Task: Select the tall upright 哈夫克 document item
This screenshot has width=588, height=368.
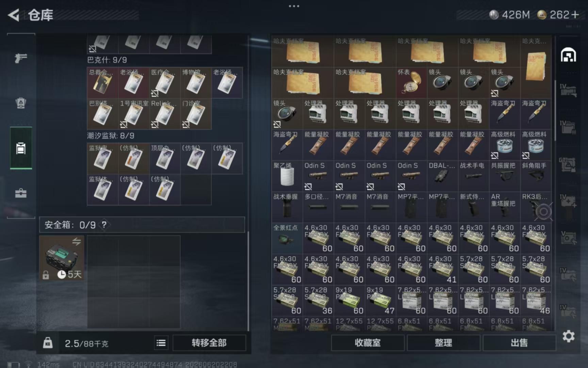Action: point(536,67)
